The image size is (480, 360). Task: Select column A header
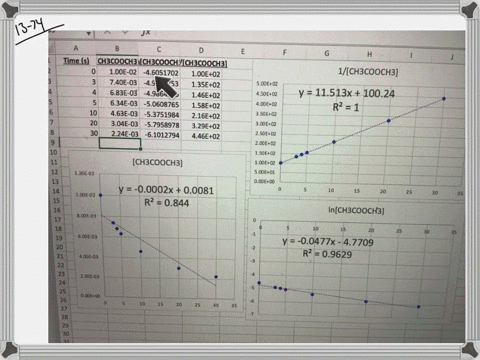76,48
